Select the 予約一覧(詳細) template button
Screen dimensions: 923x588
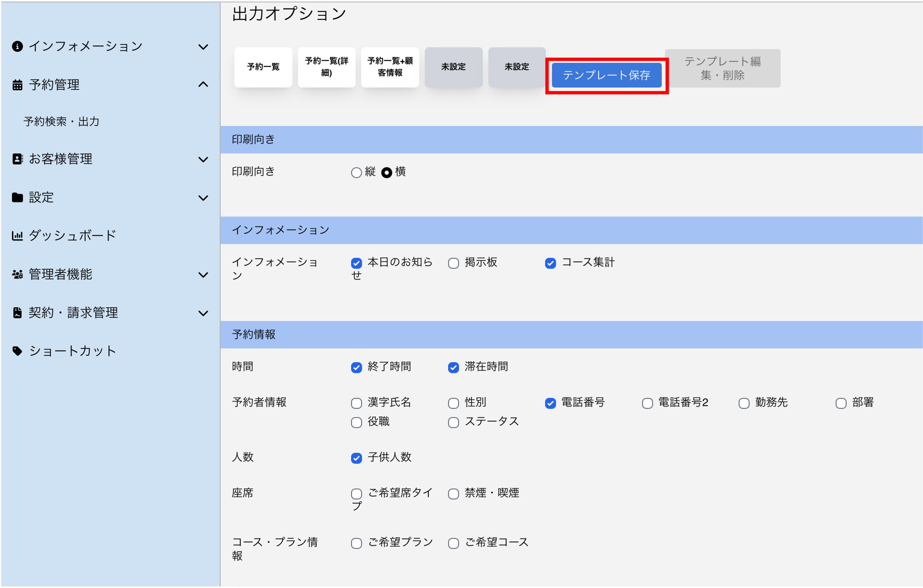point(327,67)
